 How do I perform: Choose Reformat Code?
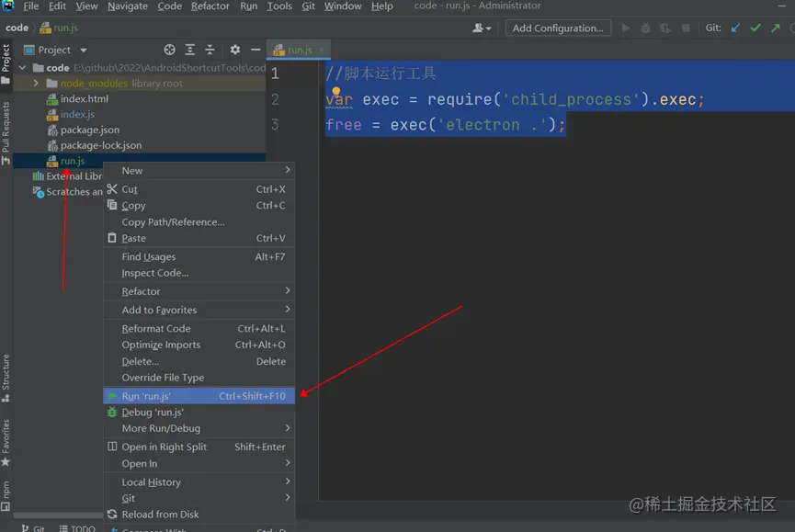click(199, 328)
